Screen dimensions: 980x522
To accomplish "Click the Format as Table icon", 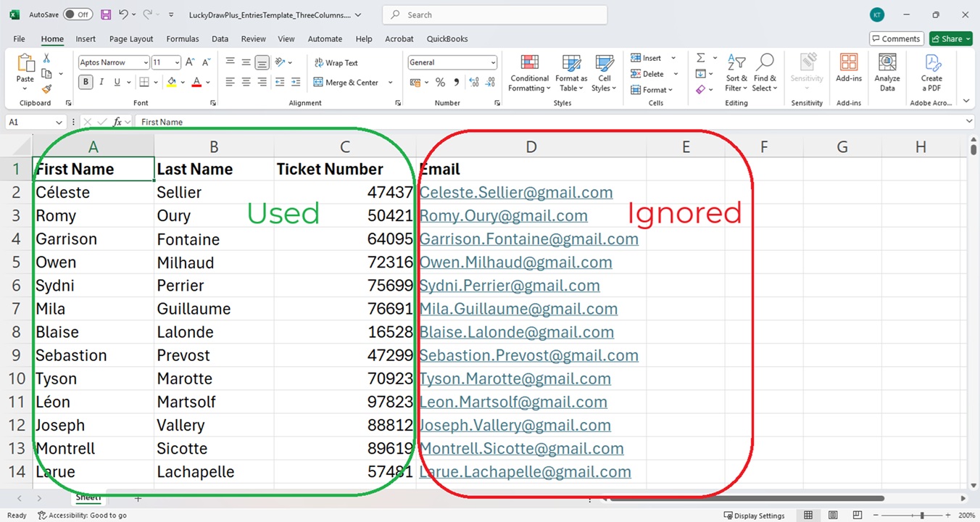I will 571,73.
